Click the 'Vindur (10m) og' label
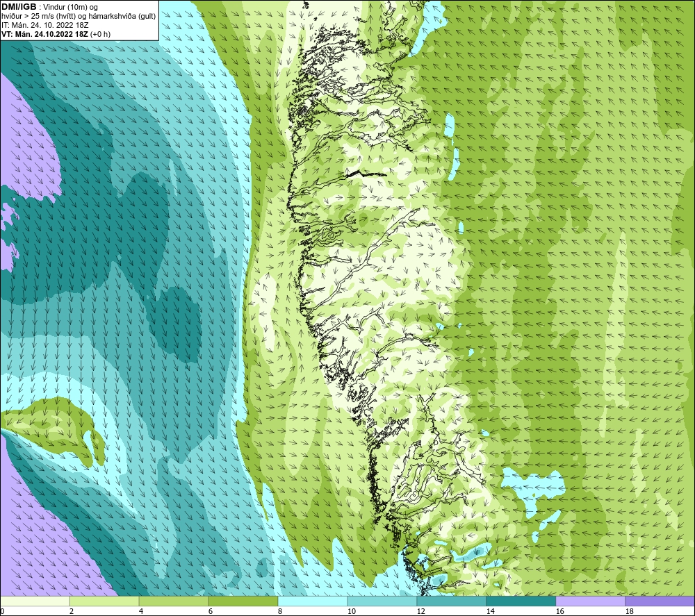 [x=70, y=8]
